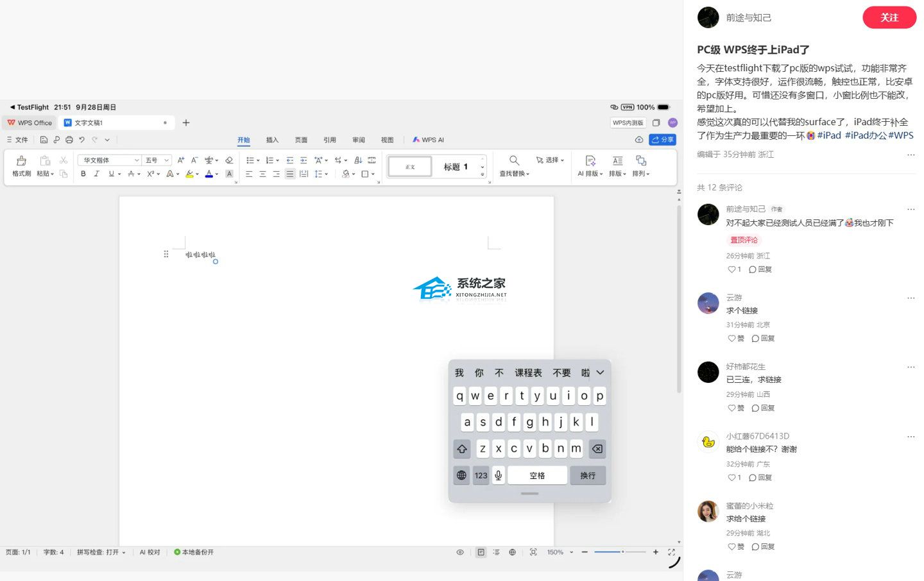Switch to the Insert (插入) ribbon tab

272,140
